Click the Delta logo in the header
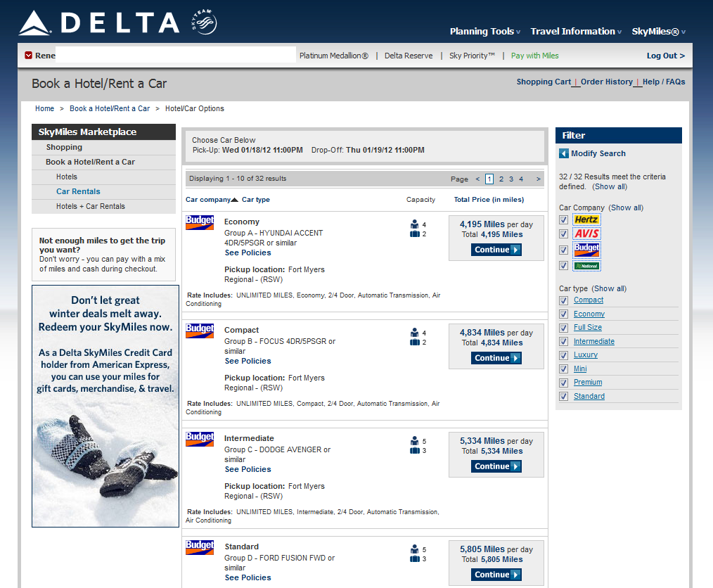This screenshot has width=713, height=588. tap(98, 23)
